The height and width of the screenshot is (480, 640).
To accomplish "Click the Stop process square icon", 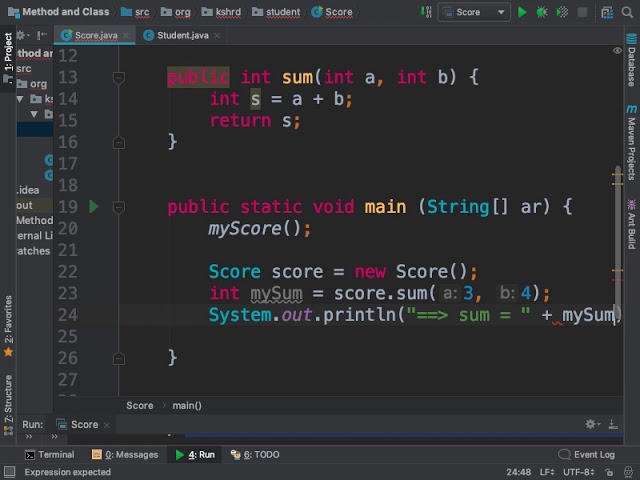I will pos(582,12).
